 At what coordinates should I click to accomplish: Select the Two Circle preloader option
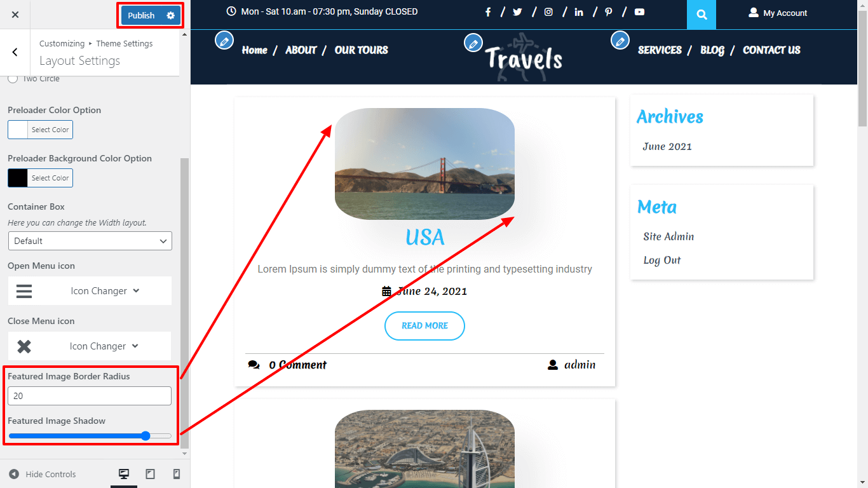[x=12, y=78]
